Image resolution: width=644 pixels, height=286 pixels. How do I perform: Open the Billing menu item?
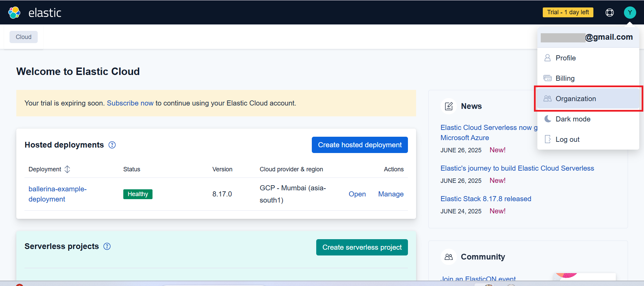tap(588, 78)
